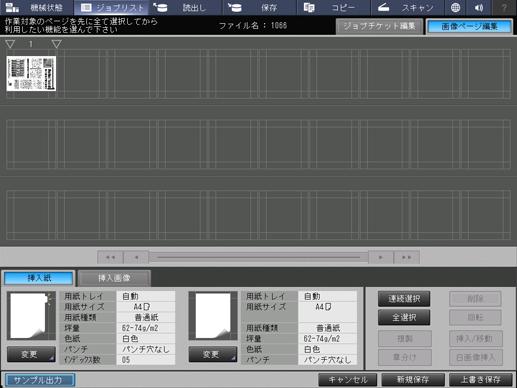Open the help question mark icon
Viewport: 517px width, 388px height.
504,7
